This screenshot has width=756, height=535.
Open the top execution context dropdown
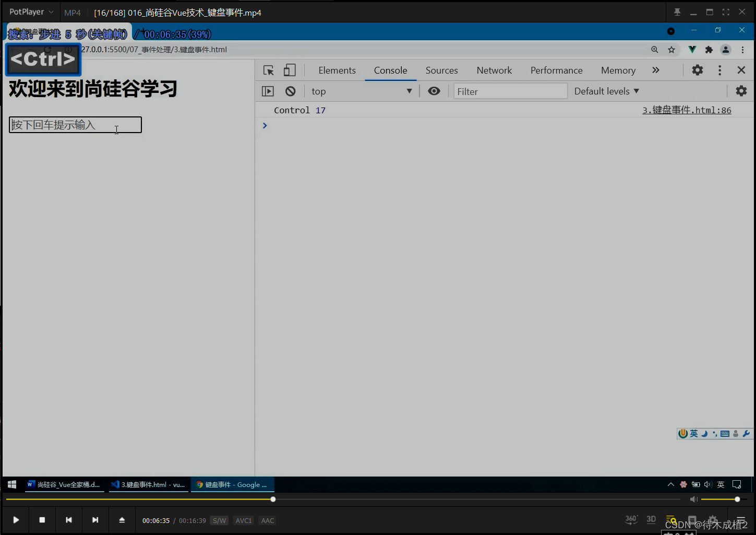coord(362,91)
